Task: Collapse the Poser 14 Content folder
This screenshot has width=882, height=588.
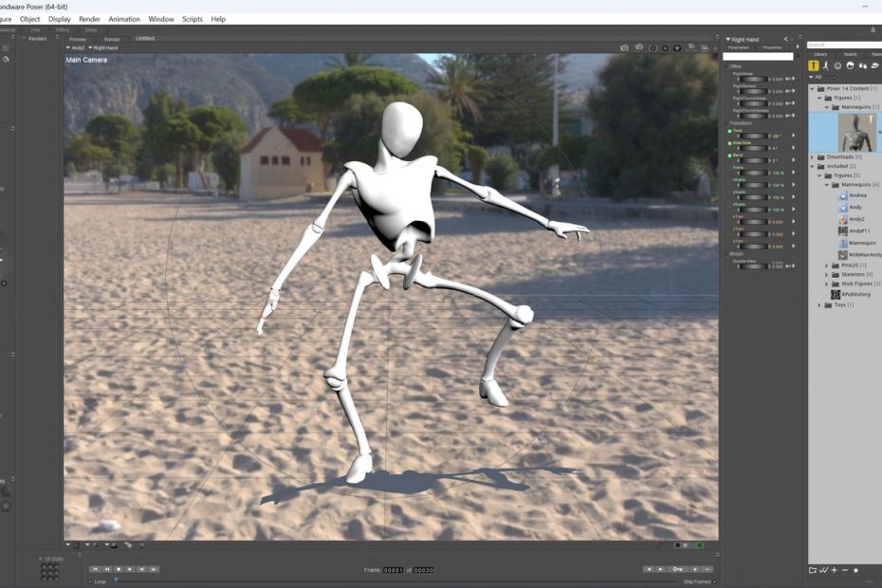Action: (812, 88)
